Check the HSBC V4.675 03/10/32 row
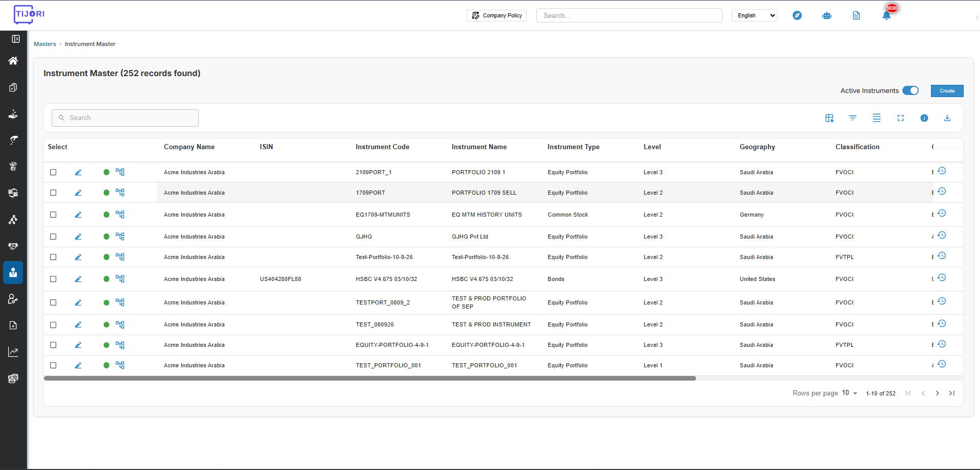980x470 pixels. (53, 279)
